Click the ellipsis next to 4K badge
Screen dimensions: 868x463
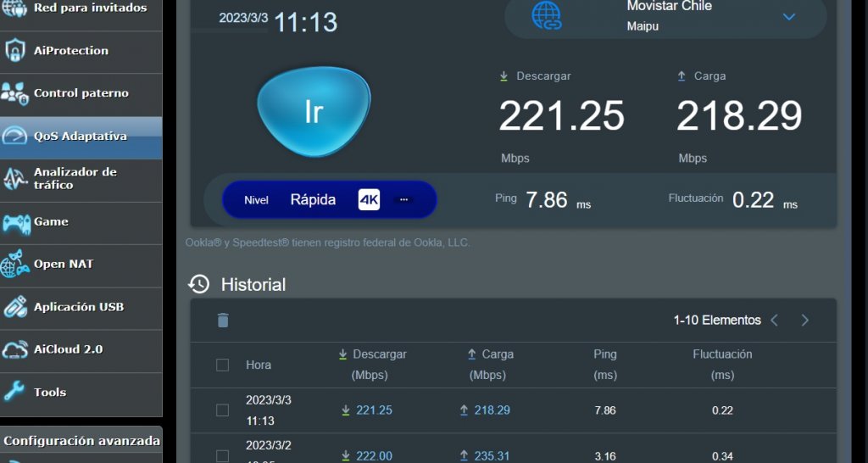click(x=404, y=199)
